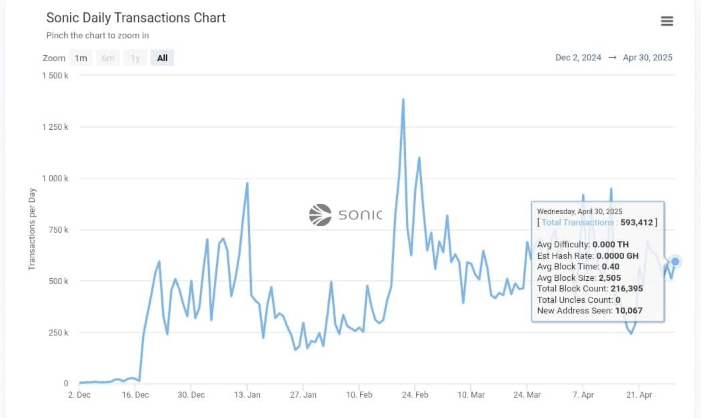This screenshot has height=418, width=701.
Task: Click the 1 000 k y-axis label
Action: click(x=55, y=178)
